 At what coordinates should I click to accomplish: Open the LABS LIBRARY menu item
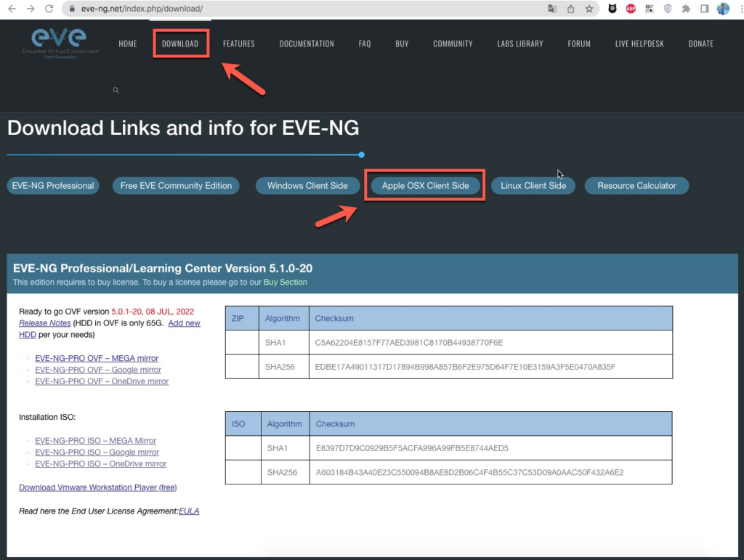(520, 44)
